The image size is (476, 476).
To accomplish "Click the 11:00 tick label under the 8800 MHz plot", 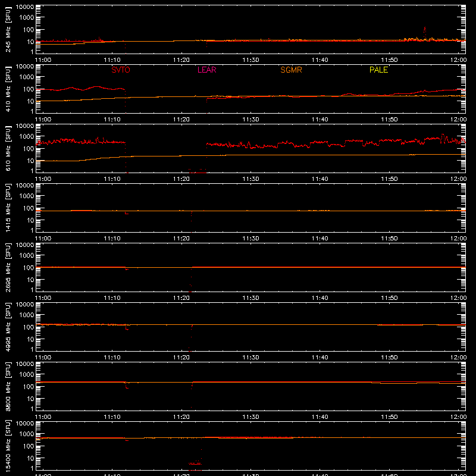I will click(x=43, y=417).
